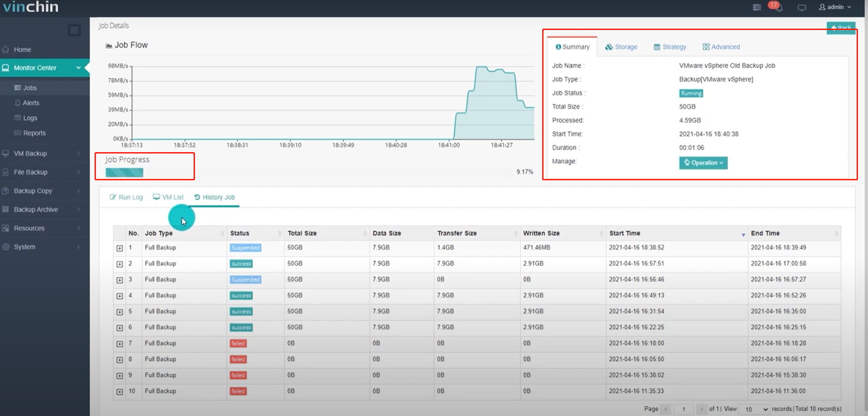Screen dimensions: 868x416
Task: Click the System gear icon in the sidebar
Action: (x=5, y=247)
